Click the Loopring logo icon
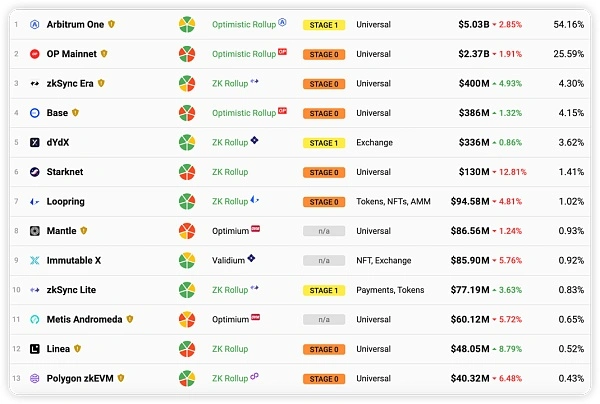The height and width of the screenshot is (404, 600). (34, 202)
